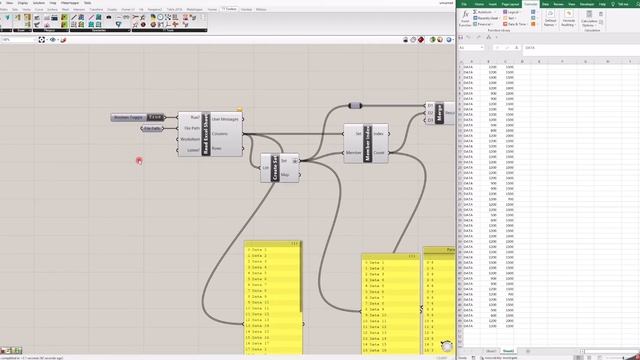
Task: Select the red sketch pencil icon on canvas toolbar
Action: click(63, 40)
